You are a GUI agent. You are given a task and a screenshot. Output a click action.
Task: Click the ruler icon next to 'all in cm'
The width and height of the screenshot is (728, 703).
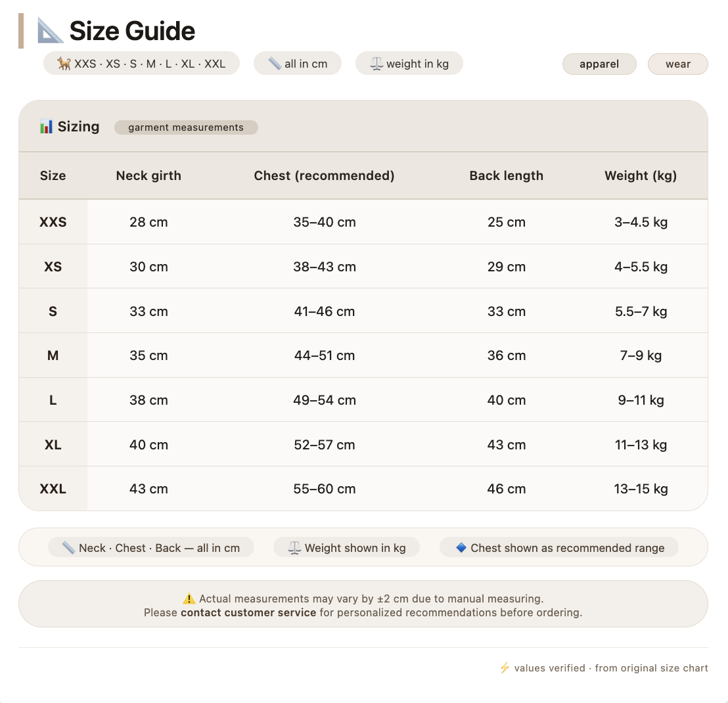click(x=275, y=64)
